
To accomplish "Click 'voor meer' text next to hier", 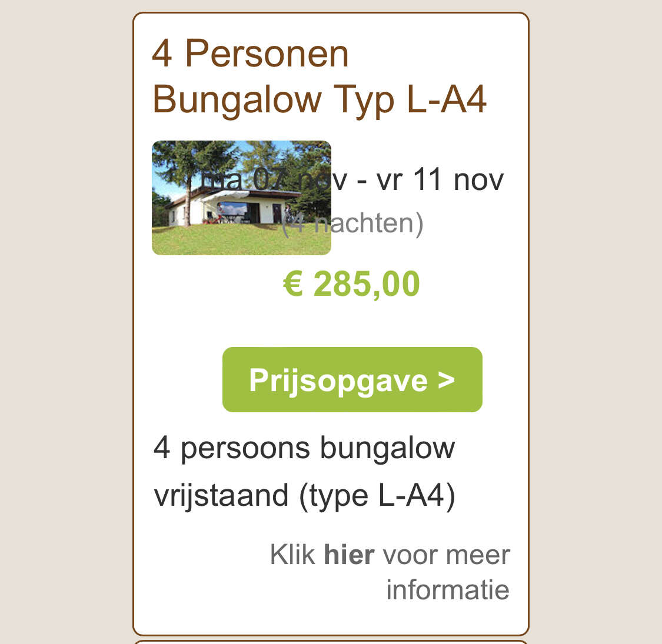I will (x=446, y=555).
